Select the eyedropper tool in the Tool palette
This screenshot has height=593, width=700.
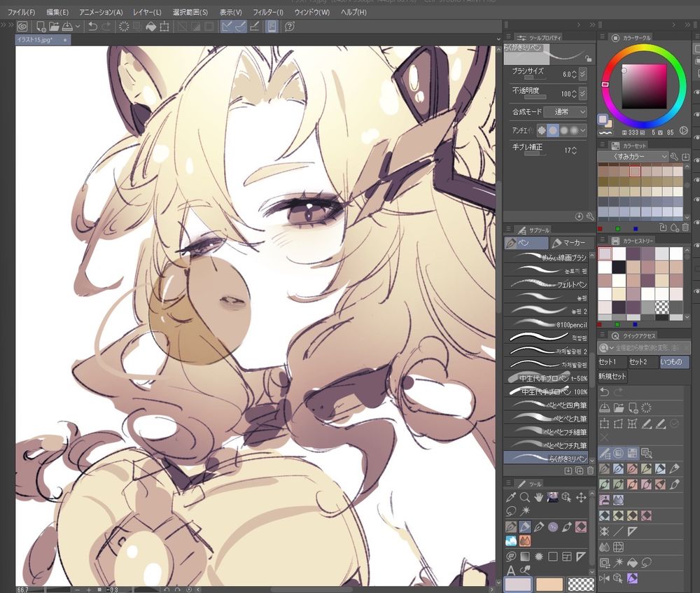[511, 497]
